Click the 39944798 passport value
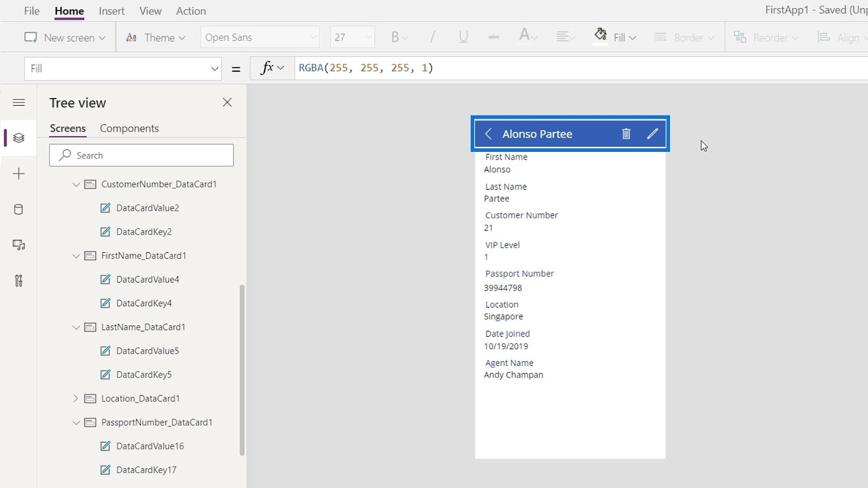This screenshot has height=488, width=868. [x=503, y=288]
